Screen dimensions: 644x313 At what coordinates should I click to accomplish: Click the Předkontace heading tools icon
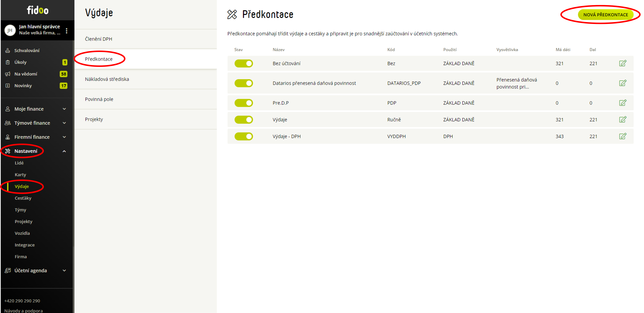(232, 14)
